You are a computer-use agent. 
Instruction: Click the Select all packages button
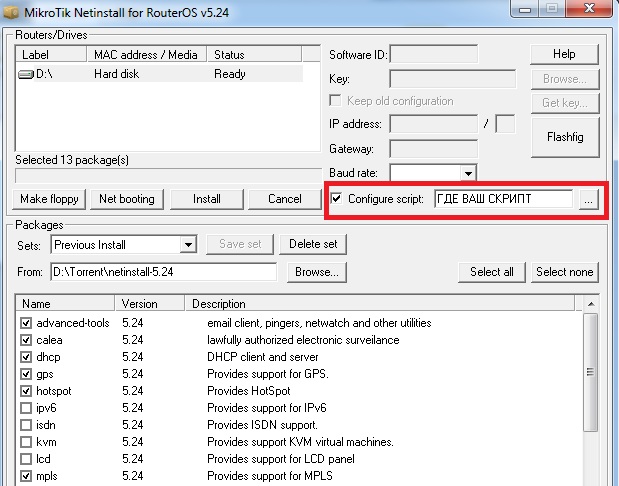click(492, 272)
